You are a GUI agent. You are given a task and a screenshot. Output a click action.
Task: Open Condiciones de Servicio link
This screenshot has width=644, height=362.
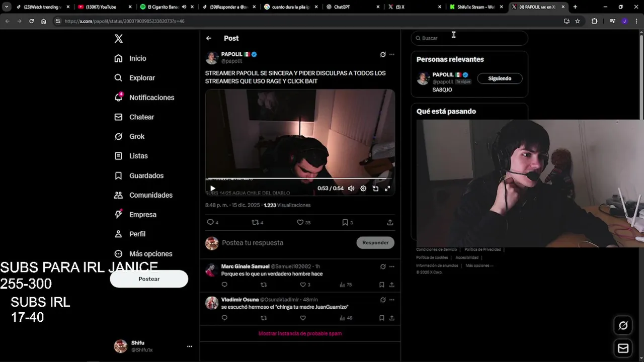(436, 249)
